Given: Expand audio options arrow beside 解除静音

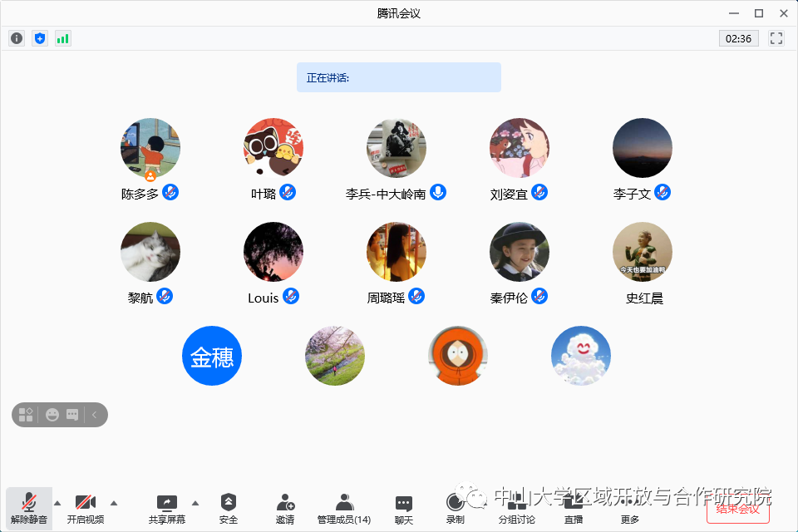Looking at the screenshot, I should [x=57, y=502].
